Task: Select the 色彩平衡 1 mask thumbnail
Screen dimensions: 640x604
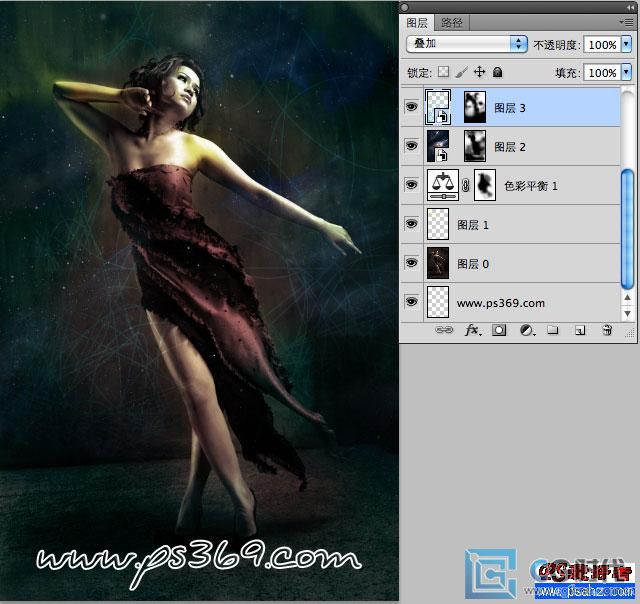Action: [x=485, y=185]
